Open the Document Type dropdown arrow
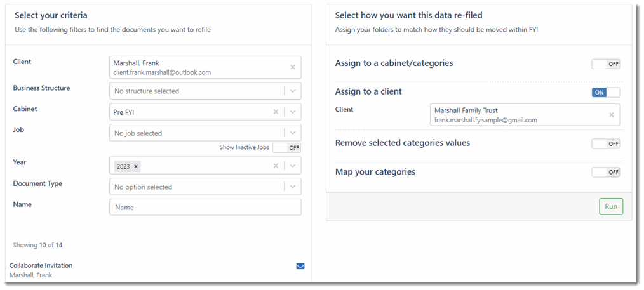Image resolution: width=644 pixels, height=290 pixels. pos(293,187)
